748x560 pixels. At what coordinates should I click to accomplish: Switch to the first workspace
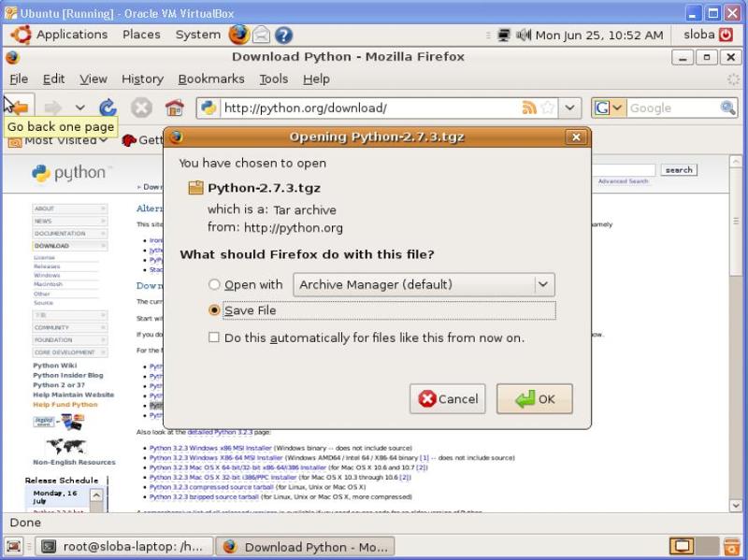pyautogui.click(x=682, y=546)
